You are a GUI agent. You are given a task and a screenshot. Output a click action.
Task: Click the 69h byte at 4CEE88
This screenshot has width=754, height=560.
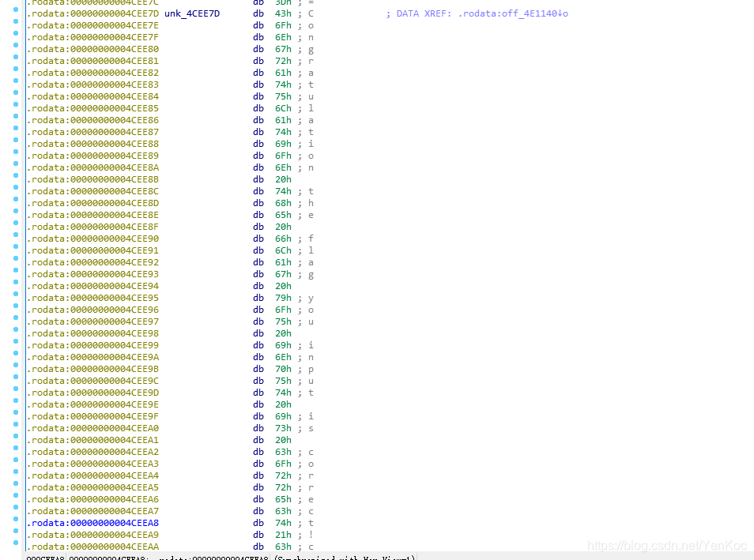click(x=283, y=144)
